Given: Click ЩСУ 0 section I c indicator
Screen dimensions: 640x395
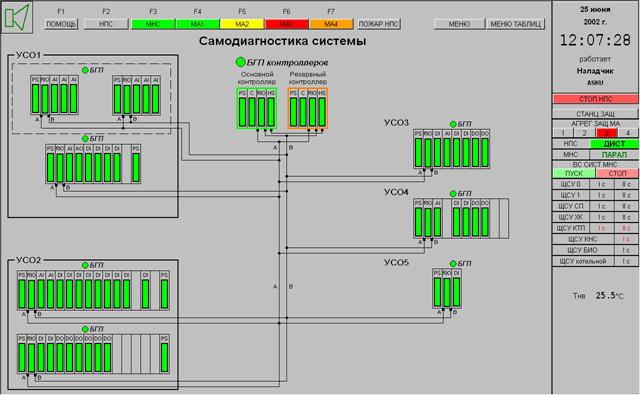Looking at the screenshot, I should click(602, 184).
